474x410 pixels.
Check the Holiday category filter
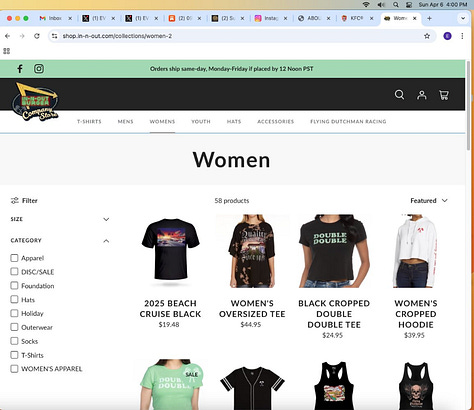click(x=14, y=313)
